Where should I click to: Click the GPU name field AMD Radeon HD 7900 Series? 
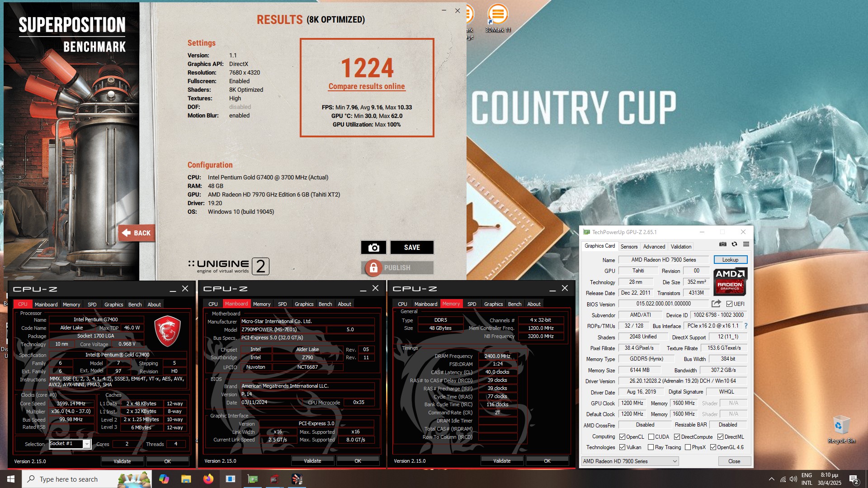[x=663, y=260]
